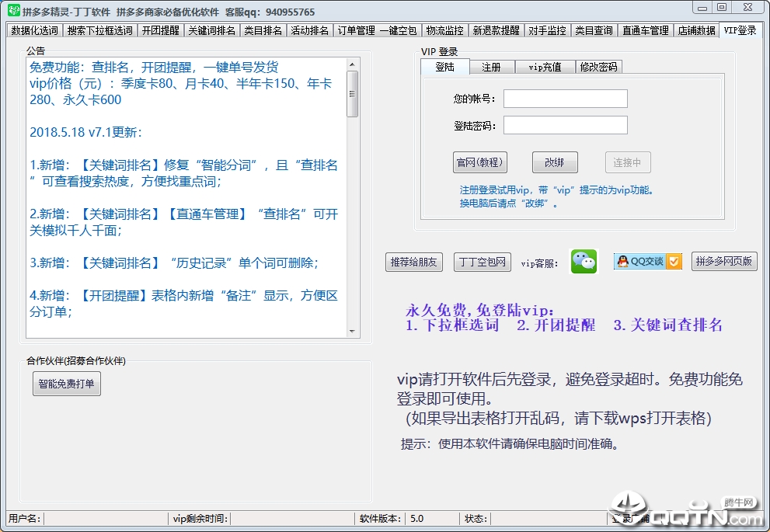Image resolution: width=770 pixels, height=532 pixels.
Task: Open the 数据化选词 tab
Action: 34,30
